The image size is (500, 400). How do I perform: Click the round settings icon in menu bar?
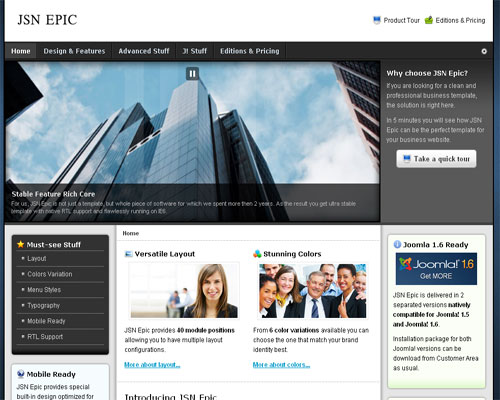point(484,51)
